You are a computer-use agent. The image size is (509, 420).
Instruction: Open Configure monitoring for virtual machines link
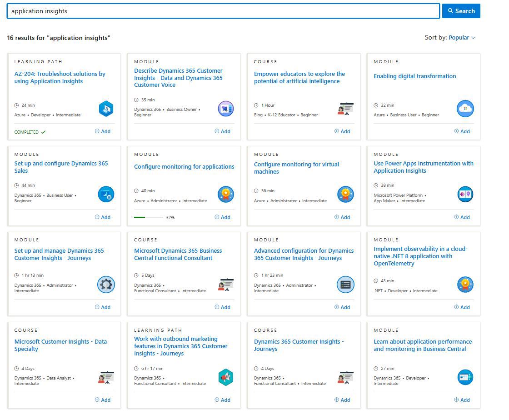(296, 168)
